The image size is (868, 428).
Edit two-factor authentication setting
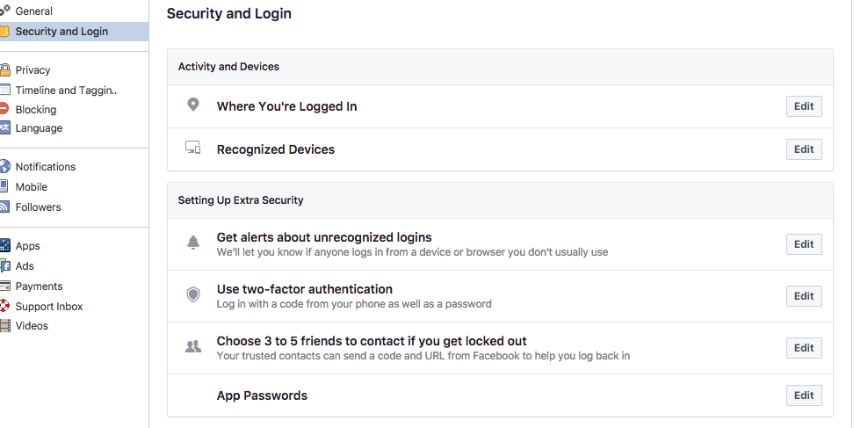point(804,296)
